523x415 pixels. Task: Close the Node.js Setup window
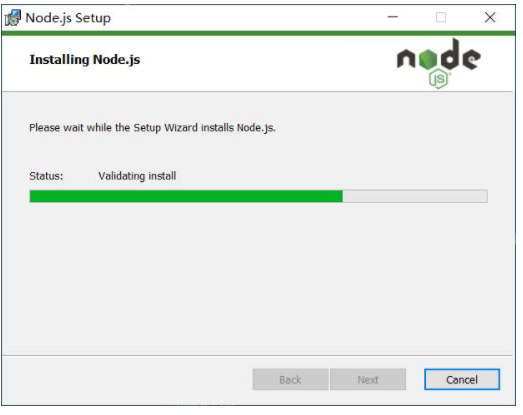(x=490, y=17)
